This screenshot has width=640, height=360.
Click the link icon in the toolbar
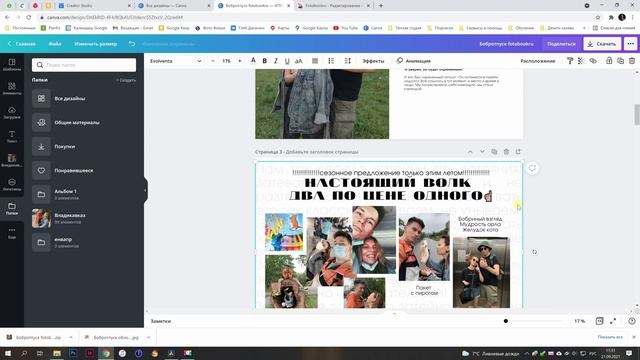593,61
